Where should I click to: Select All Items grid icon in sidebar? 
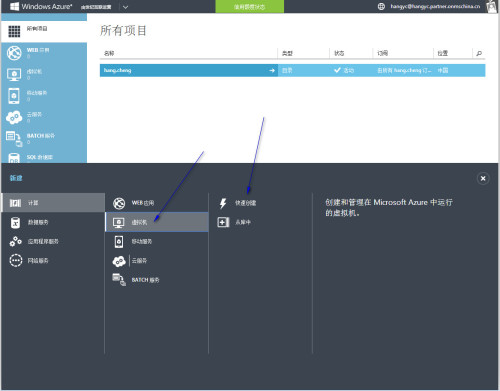click(14, 31)
